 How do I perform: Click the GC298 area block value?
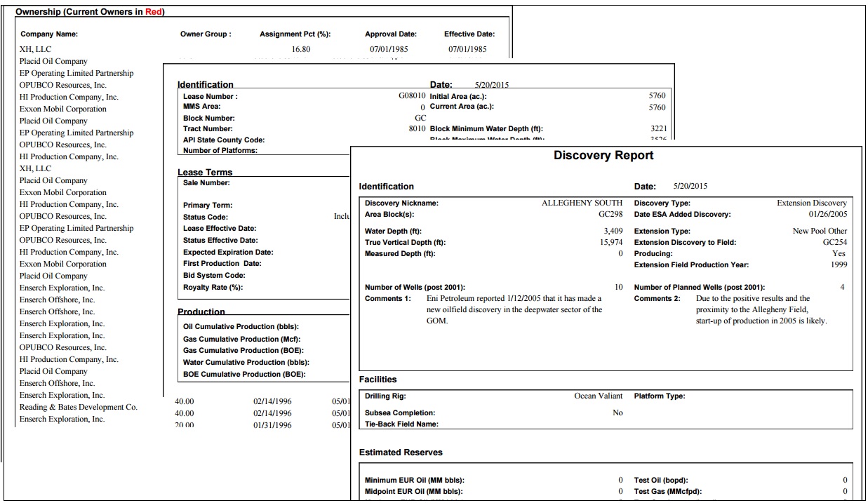(610, 215)
